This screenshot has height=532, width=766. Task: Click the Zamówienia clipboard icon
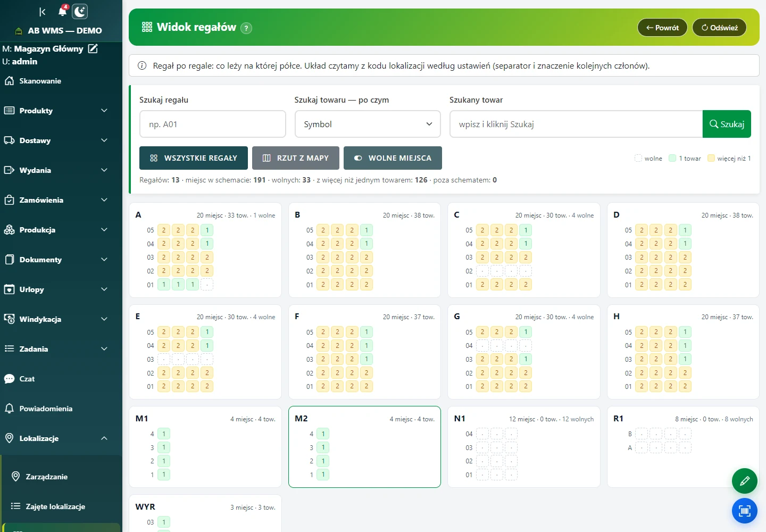pos(9,200)
